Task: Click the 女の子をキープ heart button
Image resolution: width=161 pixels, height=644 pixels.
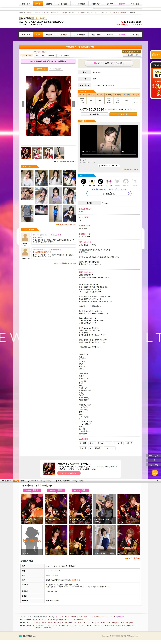Action: pyautogui.click(x=132, y=55)
